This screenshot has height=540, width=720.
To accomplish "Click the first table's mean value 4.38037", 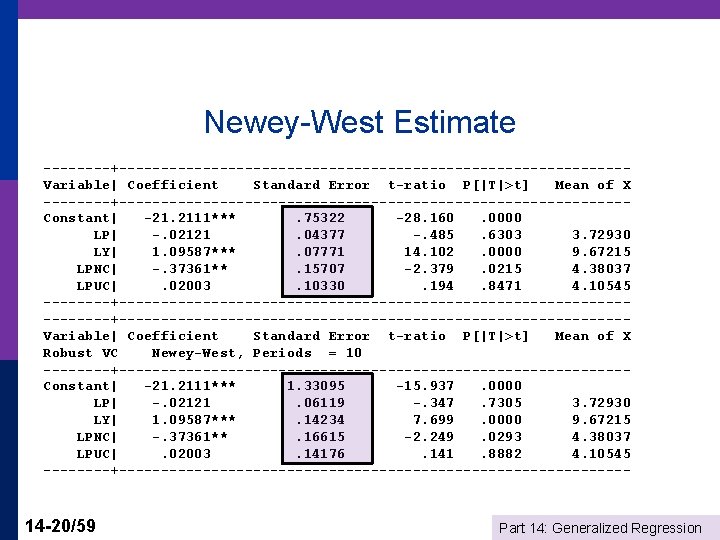I will [x=602, y=269].
